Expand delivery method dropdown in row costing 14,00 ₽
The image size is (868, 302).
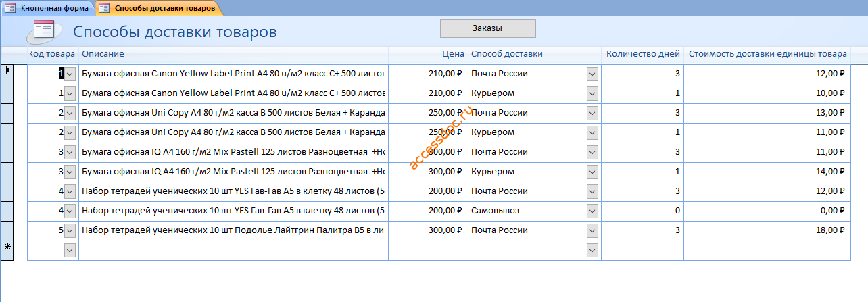click(x=593, y=172)
